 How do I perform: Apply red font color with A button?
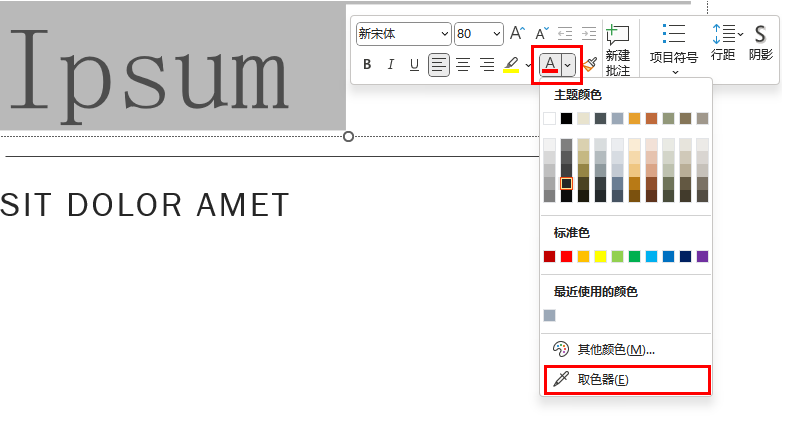click(550, 65)
